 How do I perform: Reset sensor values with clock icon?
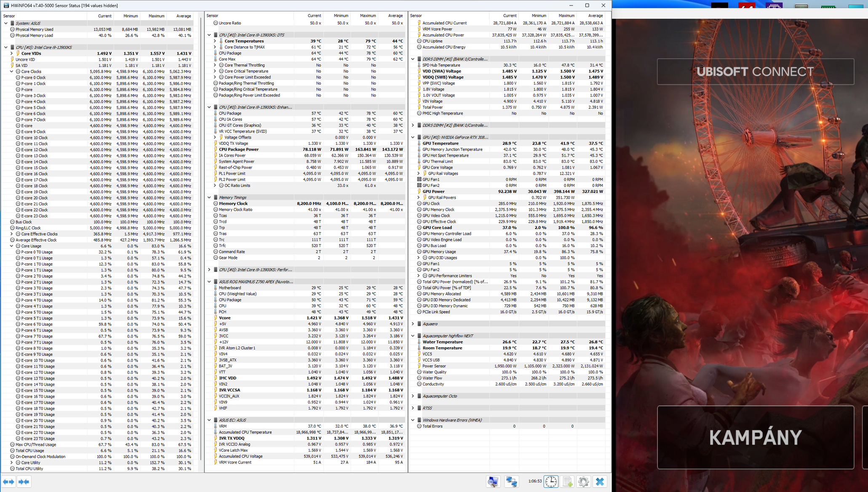coord(551,481)
